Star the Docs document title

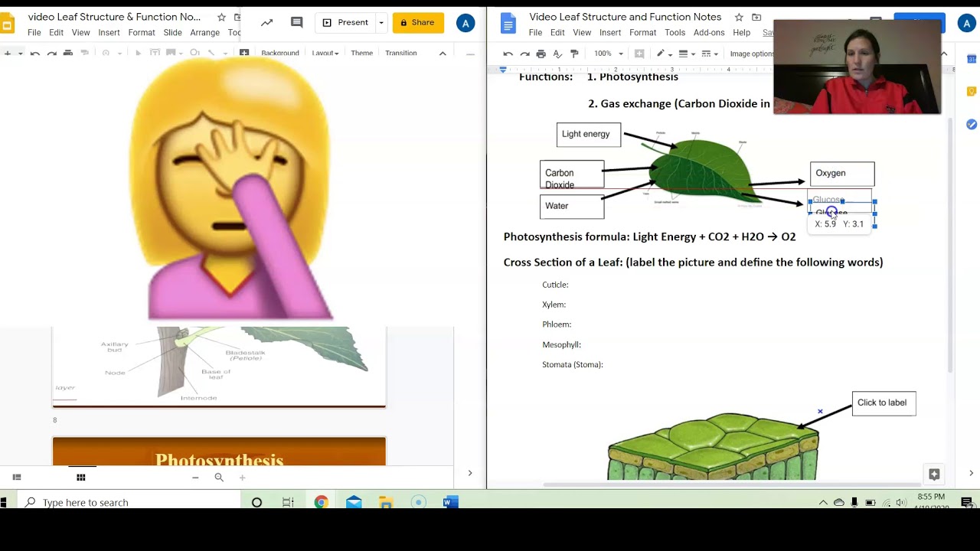[x=739, y=17]
